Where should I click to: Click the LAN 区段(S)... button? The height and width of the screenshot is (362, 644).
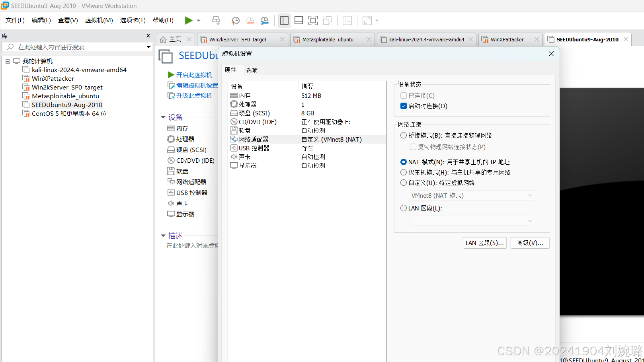485,243
